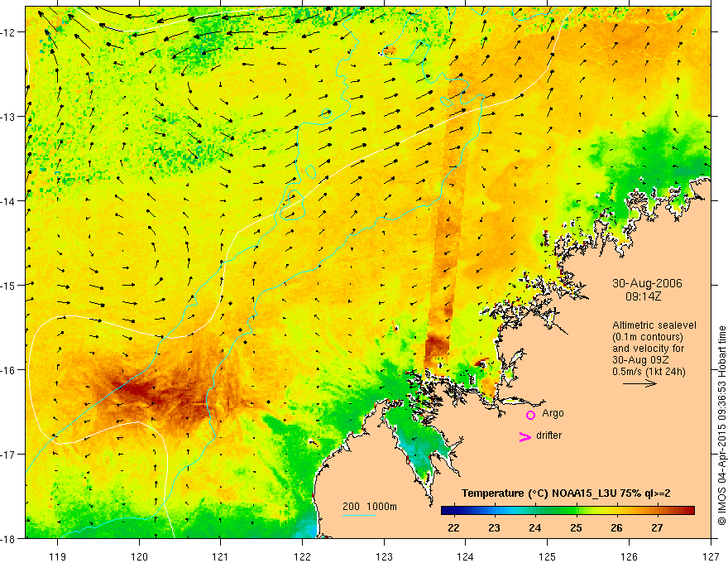Click colorbar tick label 22
This screenshot has width=728, height=563.
tap(453, 528)
